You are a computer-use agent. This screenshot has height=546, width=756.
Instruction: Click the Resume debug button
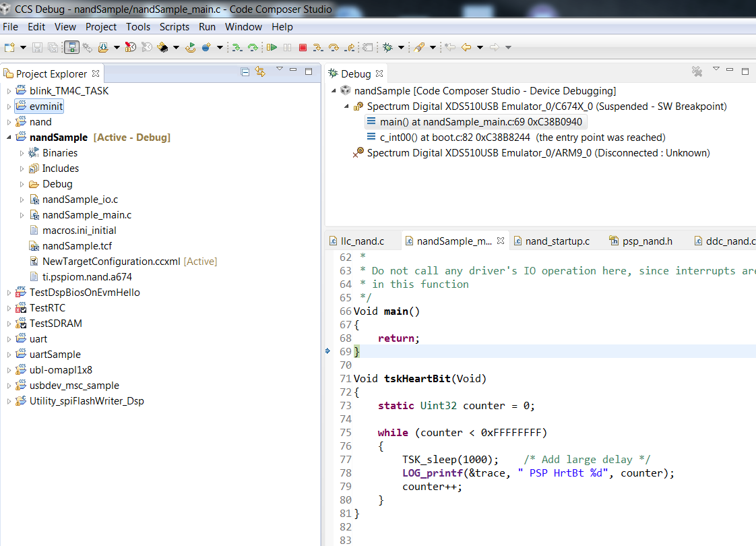coord(272,47)
